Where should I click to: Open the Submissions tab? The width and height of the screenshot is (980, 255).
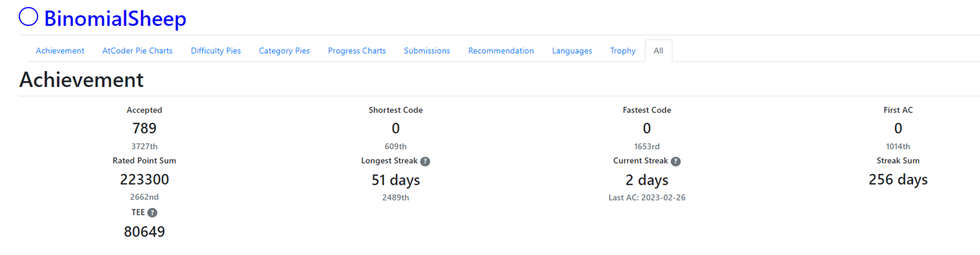click(427, 51)
